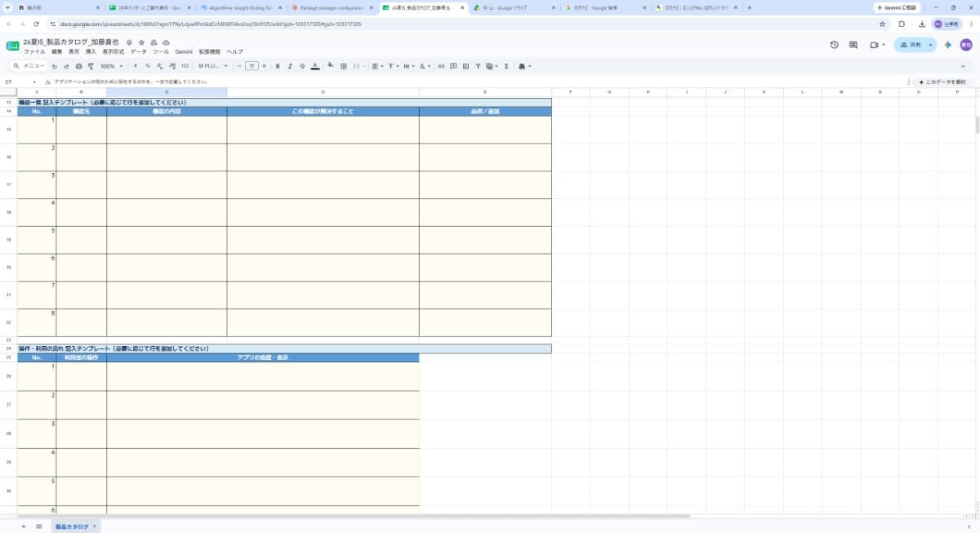Open the browser downloads icon

click(921, 24)
